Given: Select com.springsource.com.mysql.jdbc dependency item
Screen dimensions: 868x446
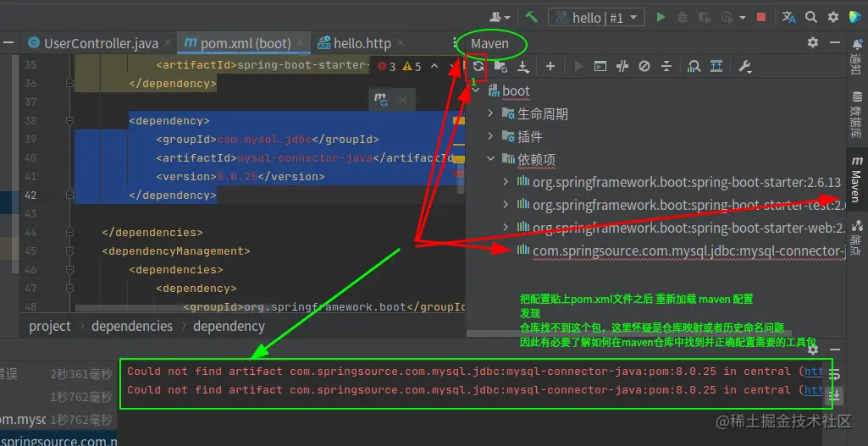Looking at the screenshot, I should click(681, 251).
